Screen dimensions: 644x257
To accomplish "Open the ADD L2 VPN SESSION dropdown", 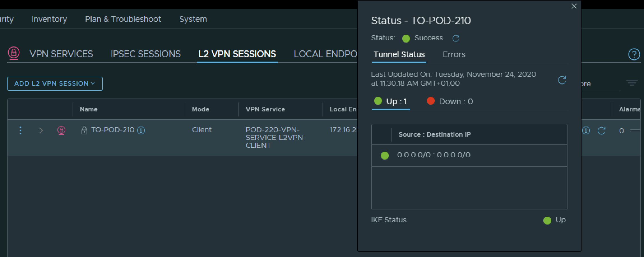I will point(55,84).
